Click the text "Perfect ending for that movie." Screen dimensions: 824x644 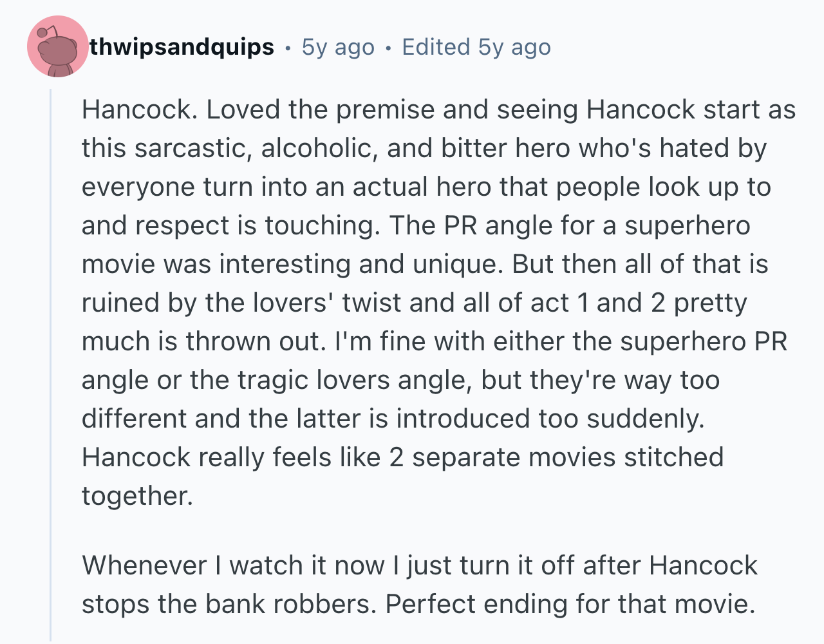570,604
